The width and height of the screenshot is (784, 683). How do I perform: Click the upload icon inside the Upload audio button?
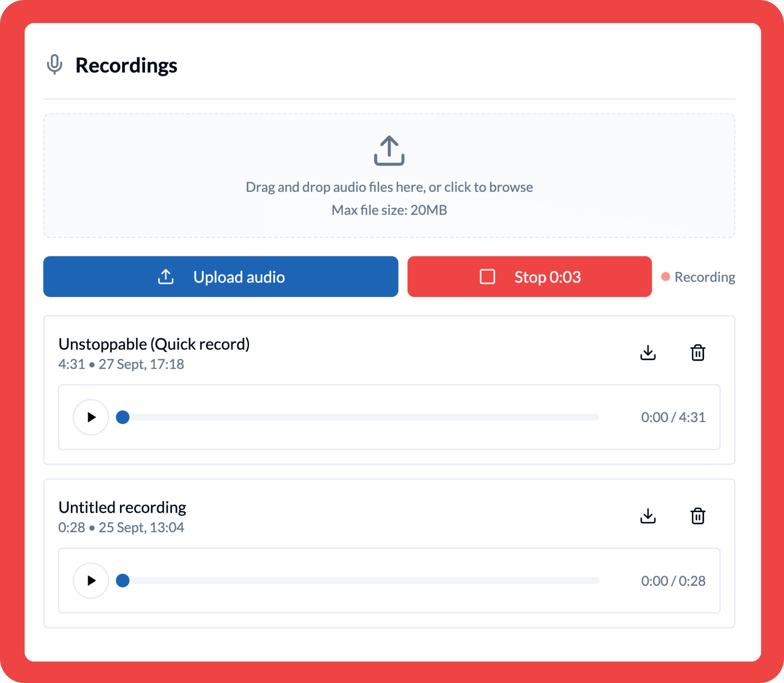166,277
